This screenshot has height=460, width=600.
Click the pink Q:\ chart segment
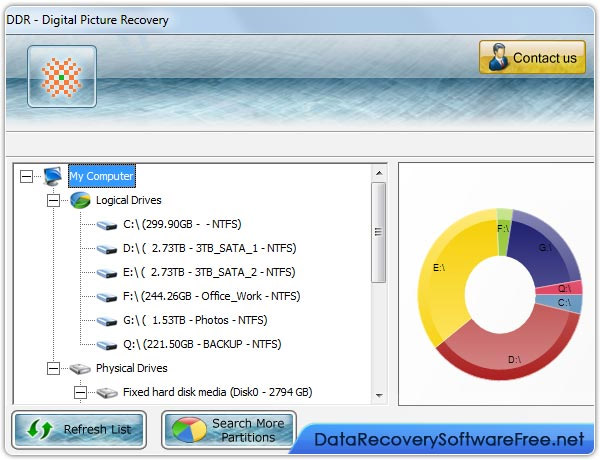point(561,289)
